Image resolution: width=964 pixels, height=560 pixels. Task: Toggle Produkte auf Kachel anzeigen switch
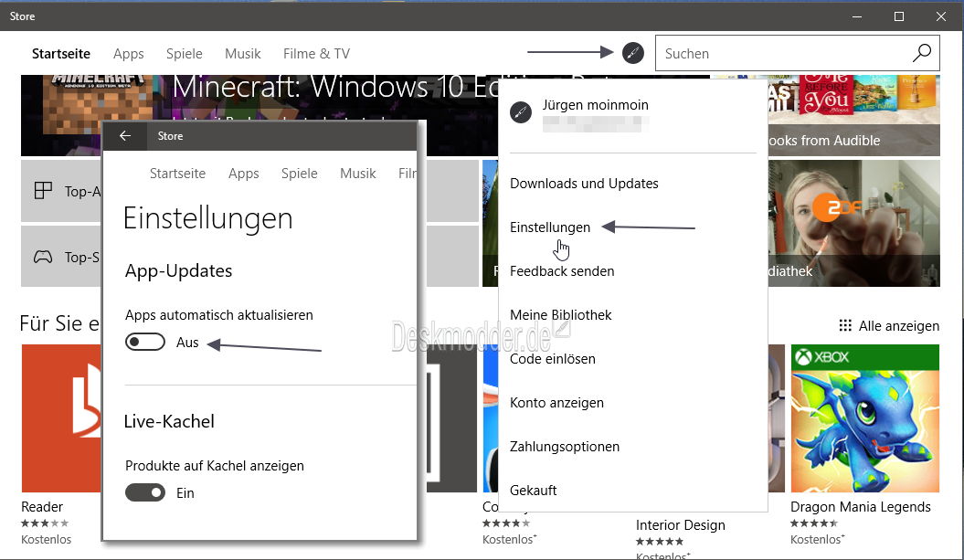[x=145, y=492]
